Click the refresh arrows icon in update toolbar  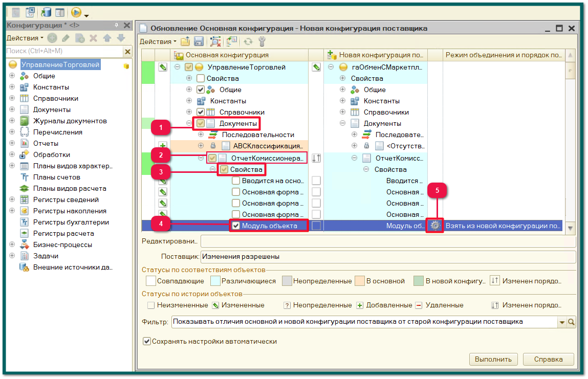point(248,41)
